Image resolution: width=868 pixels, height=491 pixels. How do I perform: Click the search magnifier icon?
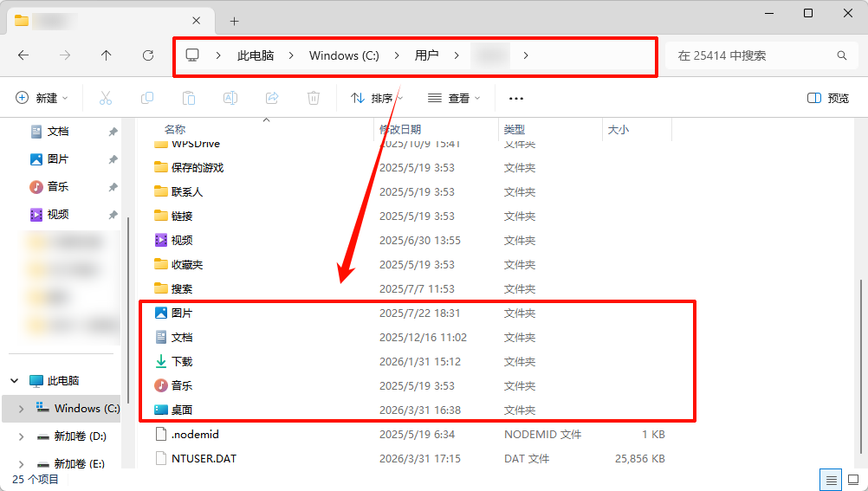pyautogui.click(x=841, y=55)
